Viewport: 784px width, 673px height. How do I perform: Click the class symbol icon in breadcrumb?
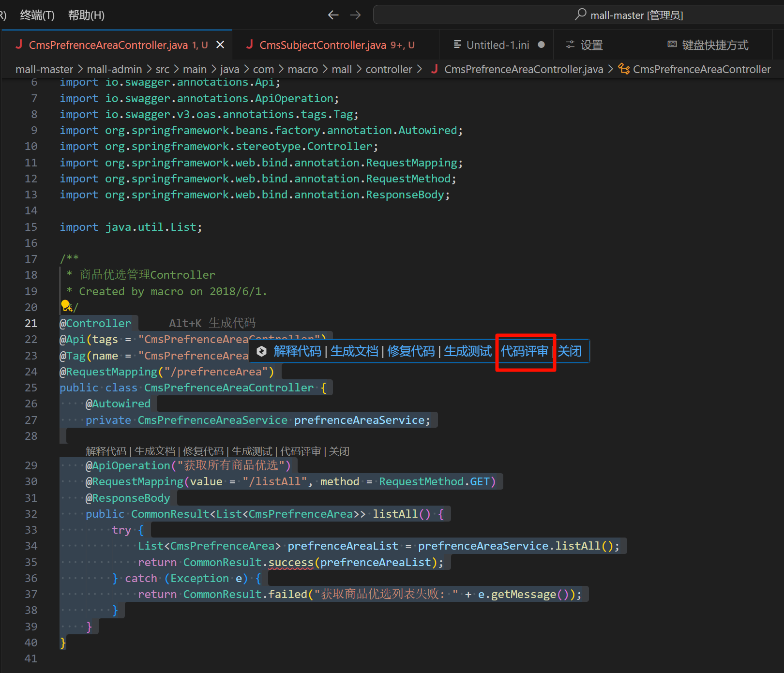click(x=624, y=69)
